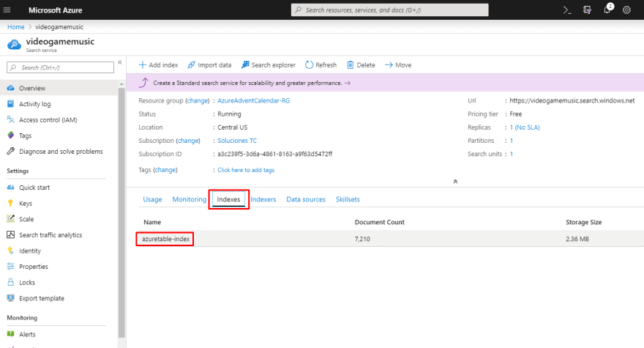
Task: Open the Azure portal hamburger menu
Action: click(7, 10)
